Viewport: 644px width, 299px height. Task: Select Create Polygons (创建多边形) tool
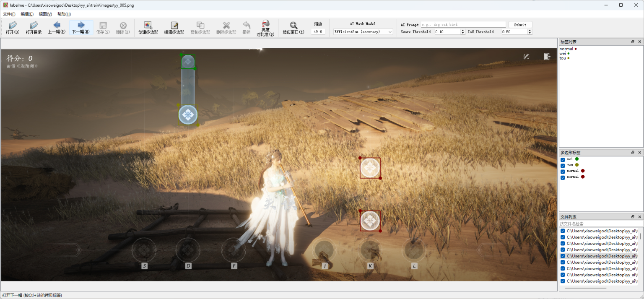148,28
